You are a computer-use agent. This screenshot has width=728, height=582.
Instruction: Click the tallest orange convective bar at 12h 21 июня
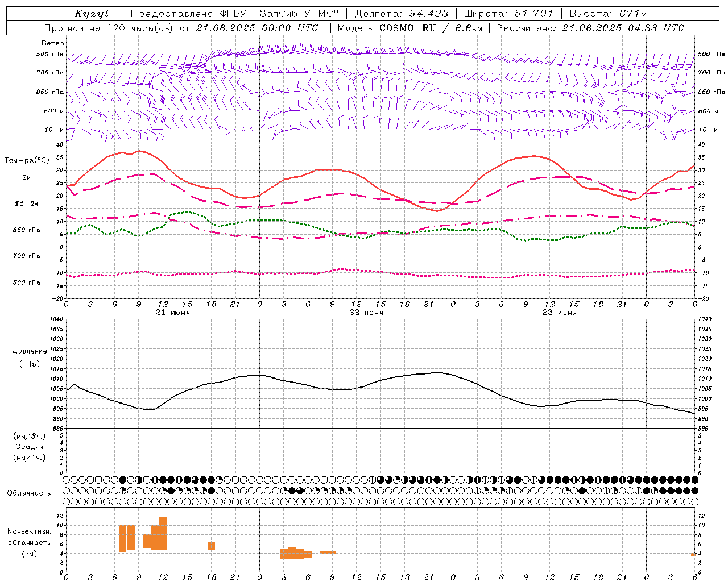pyautogui.click(x=163, y=534)
